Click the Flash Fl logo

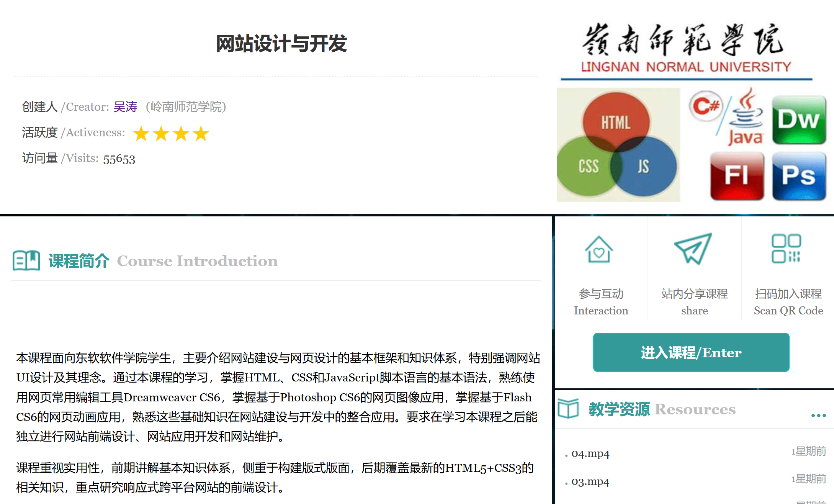click(x=737, y=176)
